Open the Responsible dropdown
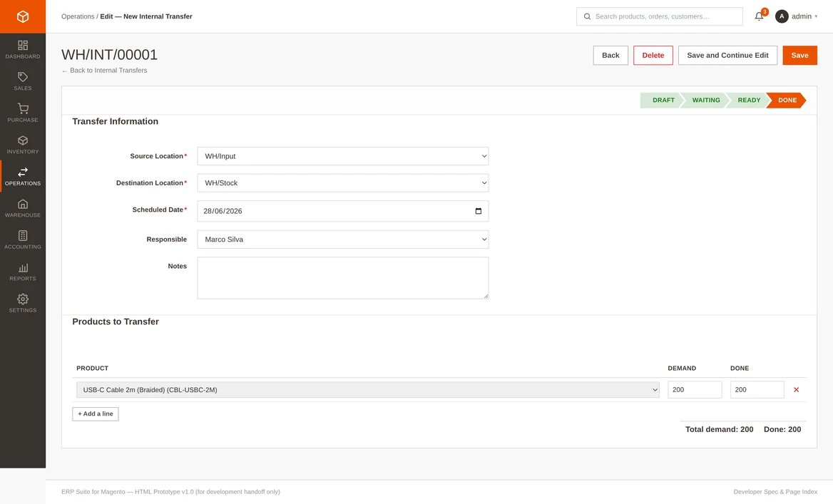Viewport: 833px width, 504px height. pos(342,240)
